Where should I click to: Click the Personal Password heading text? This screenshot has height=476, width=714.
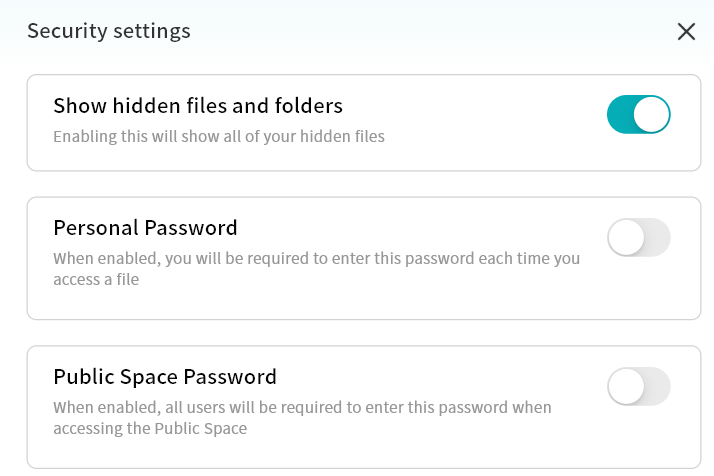145,228
